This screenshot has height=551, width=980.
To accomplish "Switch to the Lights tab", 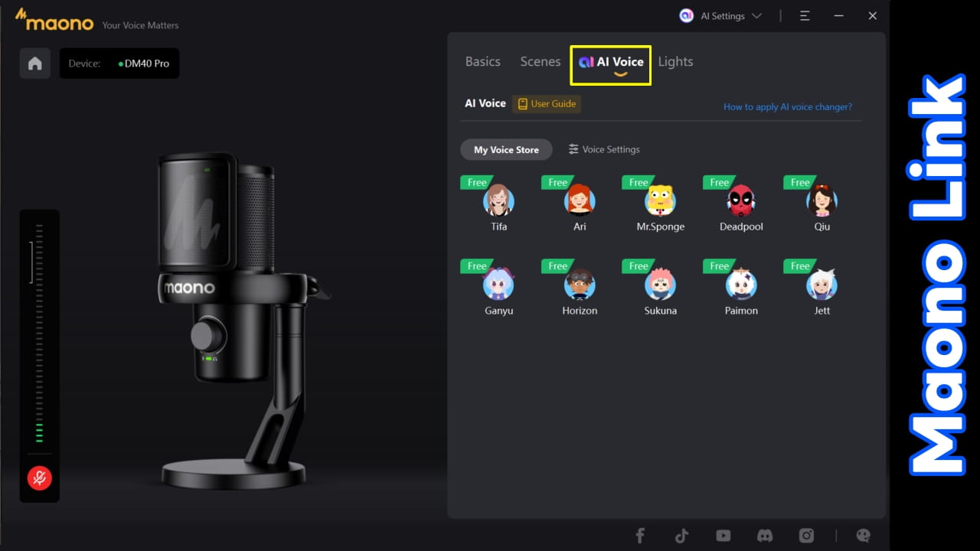I will point(675,62).
